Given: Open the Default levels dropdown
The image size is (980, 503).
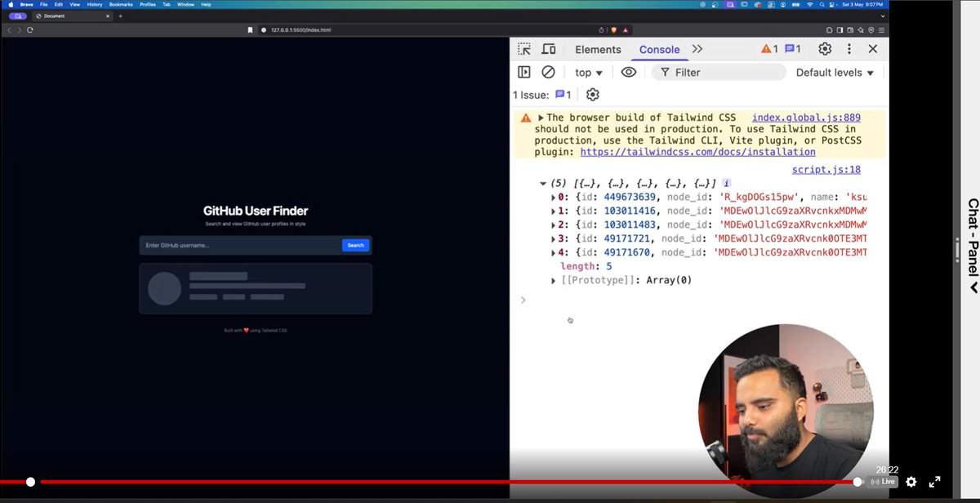Looking at the screenshot, I should pyautogui.click(x=835, y=72).
